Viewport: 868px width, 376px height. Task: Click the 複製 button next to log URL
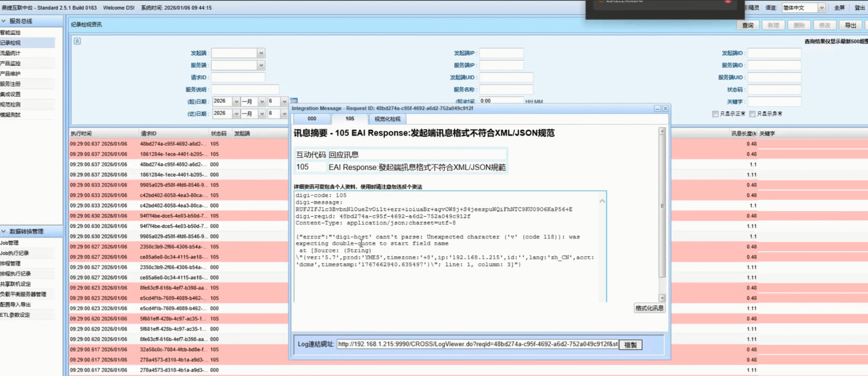click(x=631, y=345)
